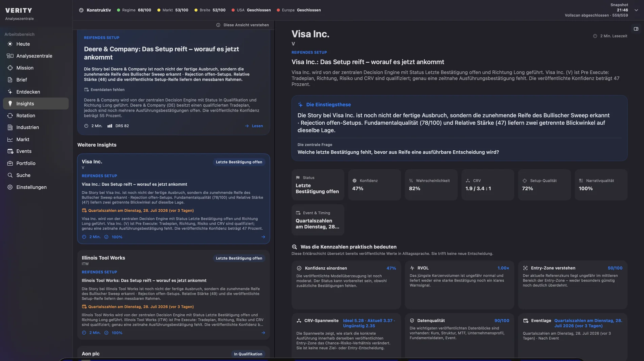Image resolution: width=644 pixels, height=361 pixels.
Task: Click the clock icon on Visa card
Action: [x=84, y=237]
